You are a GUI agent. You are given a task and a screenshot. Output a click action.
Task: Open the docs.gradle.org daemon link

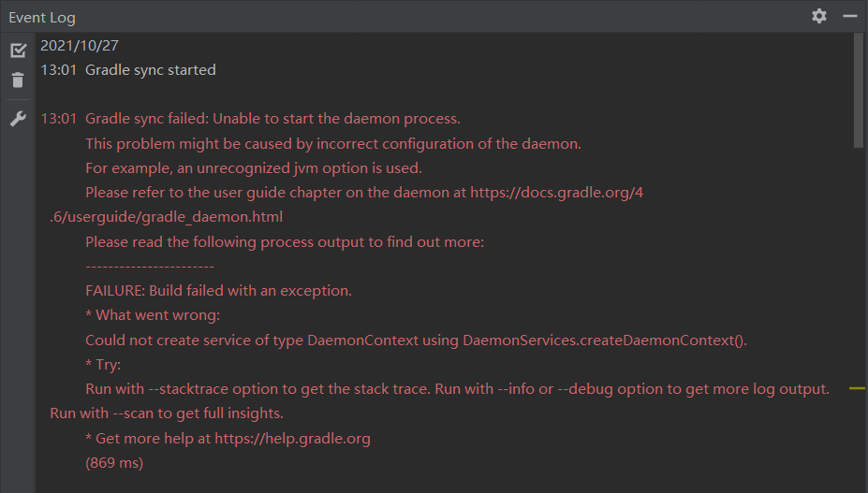click(556, 193)
